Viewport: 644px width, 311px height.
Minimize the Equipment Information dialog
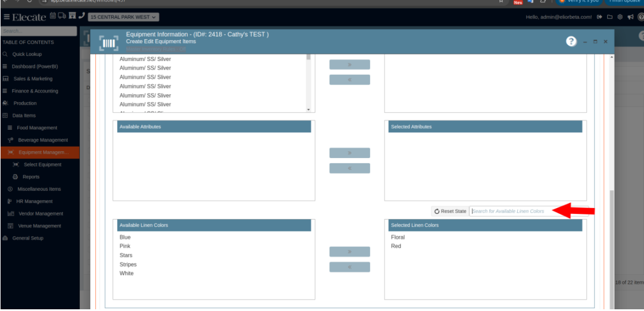(x=585, y=41)
